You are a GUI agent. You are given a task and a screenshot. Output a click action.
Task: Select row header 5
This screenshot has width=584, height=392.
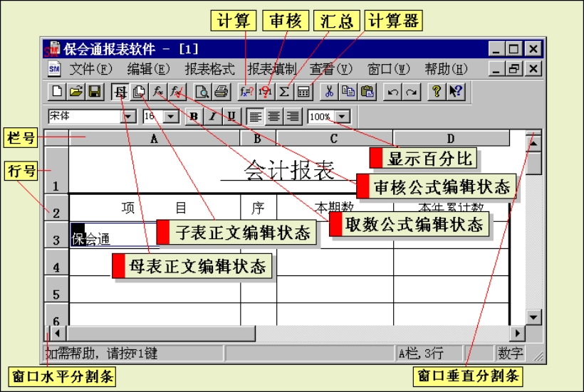point(56,290)
